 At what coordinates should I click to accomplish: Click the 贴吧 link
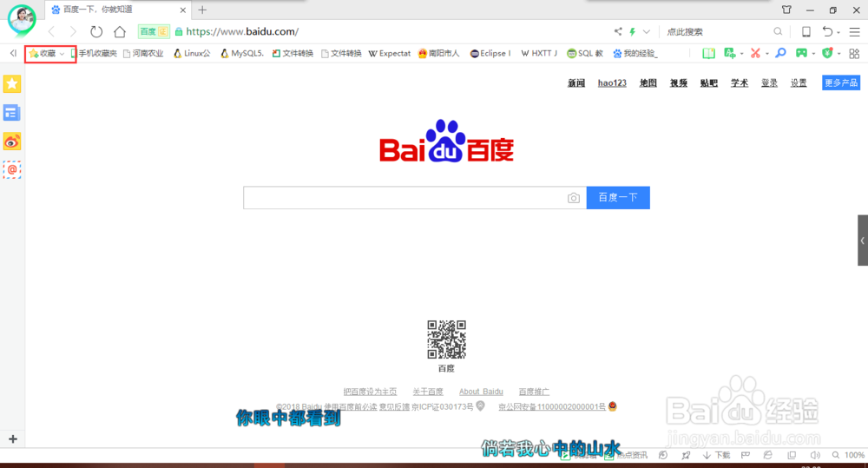coord(709,83)
